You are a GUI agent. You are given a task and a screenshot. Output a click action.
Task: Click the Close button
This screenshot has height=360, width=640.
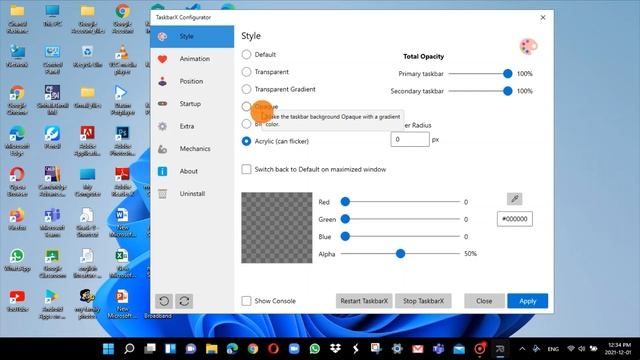[x=484, y=301]
